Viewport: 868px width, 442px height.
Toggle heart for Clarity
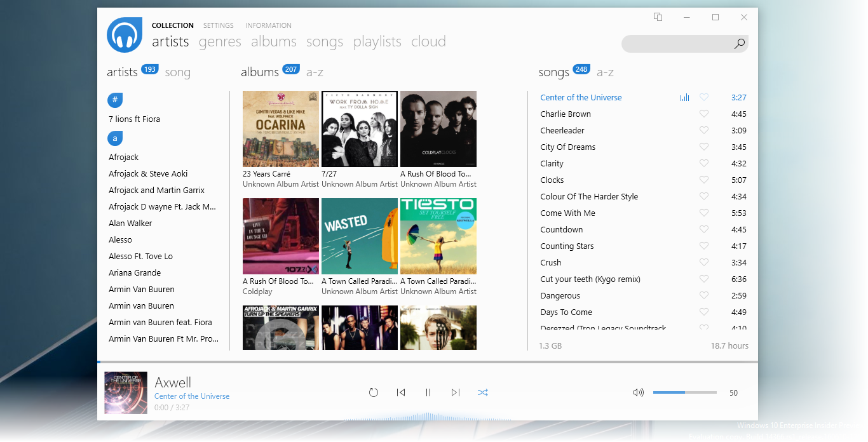[703, 163]
